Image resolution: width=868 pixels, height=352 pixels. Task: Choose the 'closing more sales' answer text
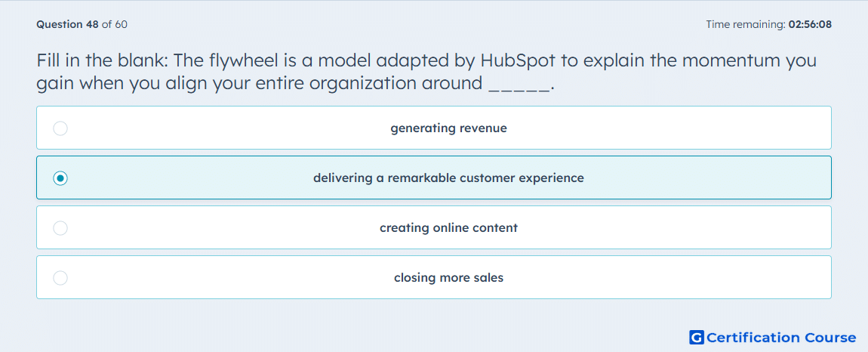[448, 278]
